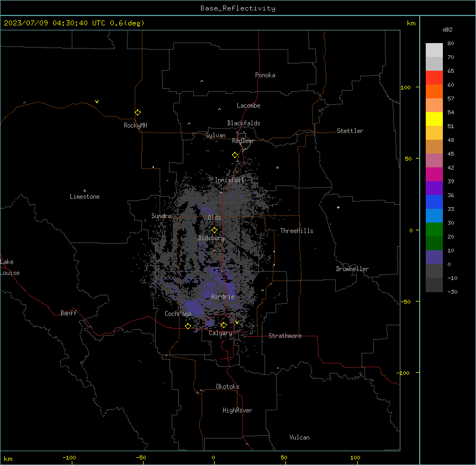
Task: Pick the blue 33–36 dBZ legend swatch
Action: click(x=434, y=202)
